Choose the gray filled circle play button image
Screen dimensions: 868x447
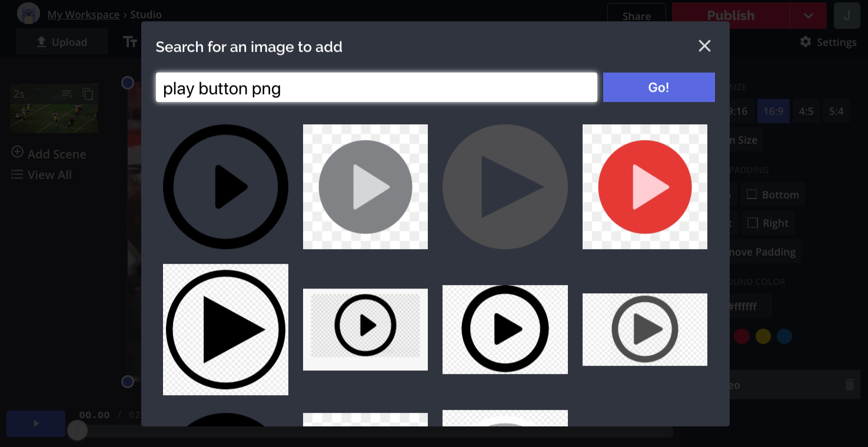tap(365, 187)
